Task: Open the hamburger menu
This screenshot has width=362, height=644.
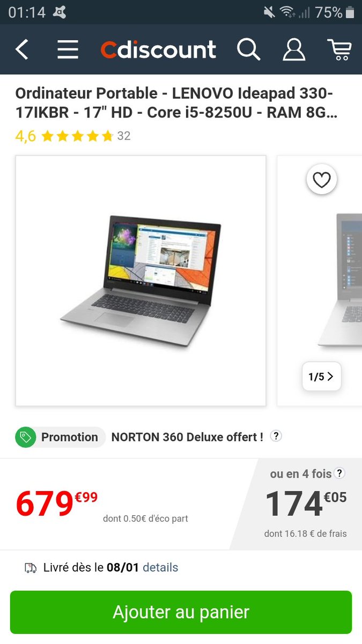Action: pos(68,49)
